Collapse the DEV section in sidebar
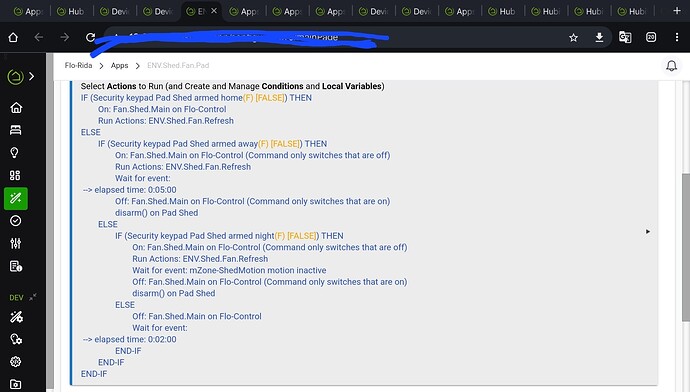 click(x=33, y=297)
